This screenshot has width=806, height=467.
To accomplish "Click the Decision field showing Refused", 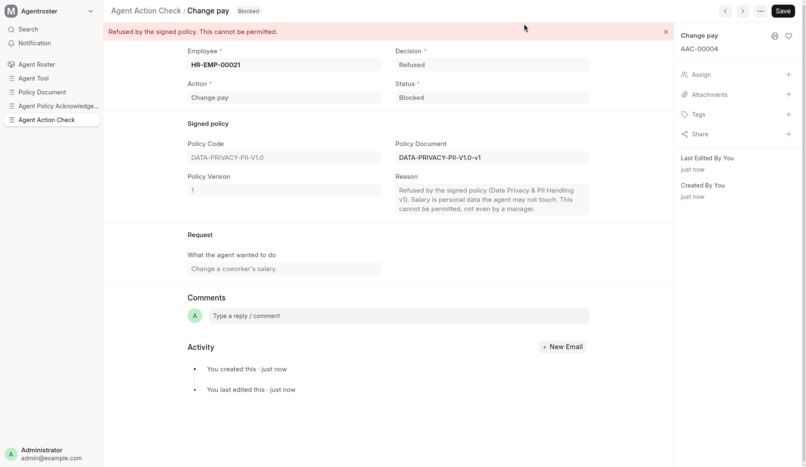I will tap(492, 65).
